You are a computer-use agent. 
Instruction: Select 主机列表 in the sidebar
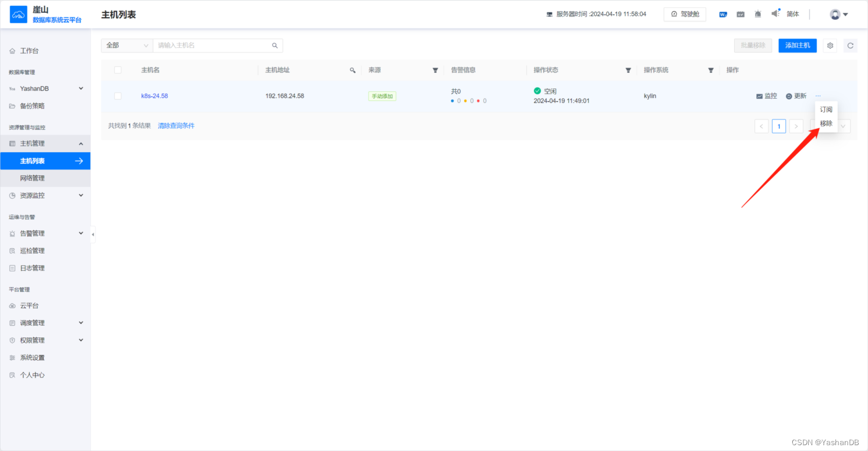[45, 161]
